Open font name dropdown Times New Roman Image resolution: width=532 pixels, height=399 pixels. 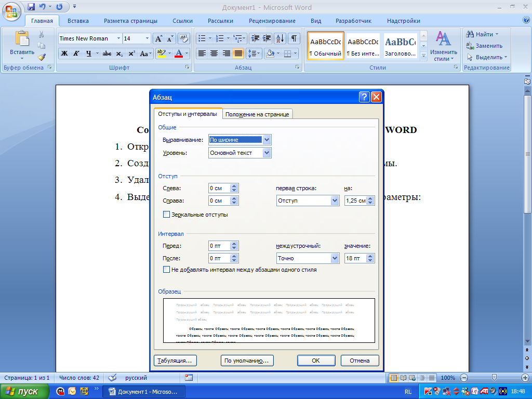coord(118,38)
